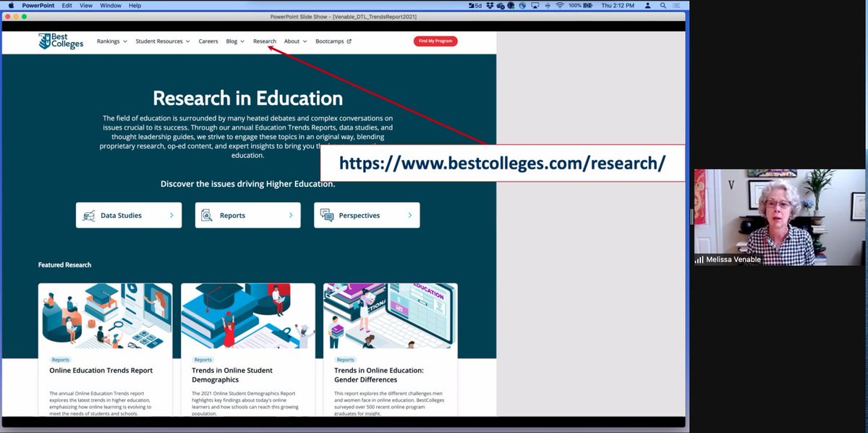Click Melissa Venable's video thumbnail
The height and width of the screenshot is (433, 868).
(x=780, y=217)
